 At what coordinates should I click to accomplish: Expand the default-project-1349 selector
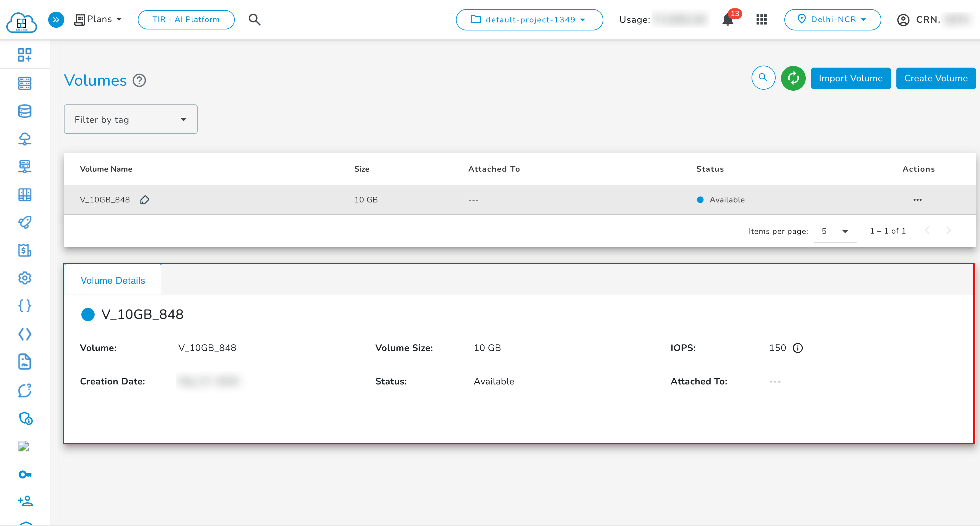(x=529, y=19)
